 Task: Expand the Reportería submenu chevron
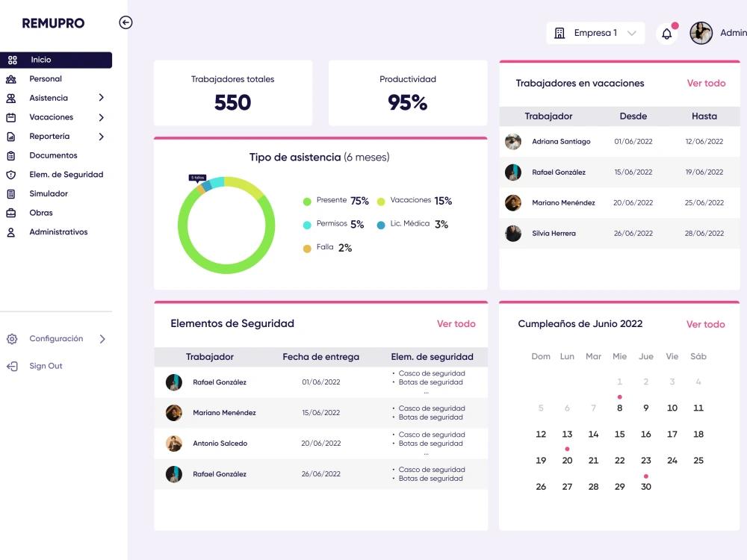(x=101, y=137)
